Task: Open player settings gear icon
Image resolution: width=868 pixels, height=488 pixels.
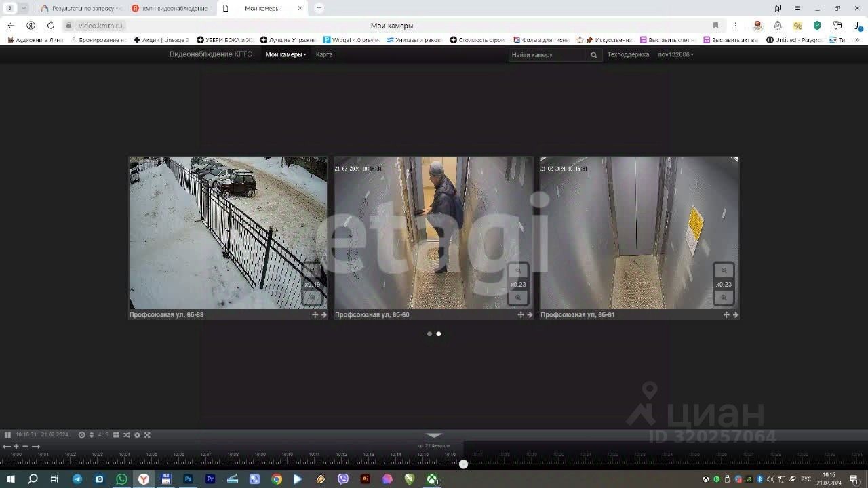Action: (137, 435)
